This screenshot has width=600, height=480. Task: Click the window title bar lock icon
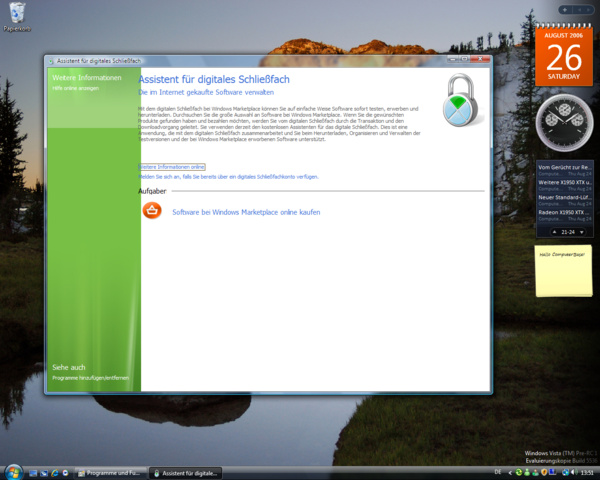(x=51, y=61)
